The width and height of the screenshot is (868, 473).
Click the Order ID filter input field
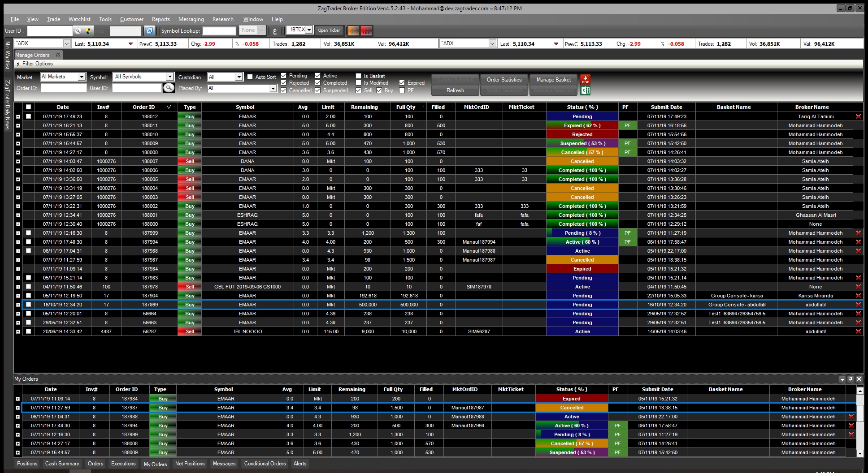pos(64,88)
